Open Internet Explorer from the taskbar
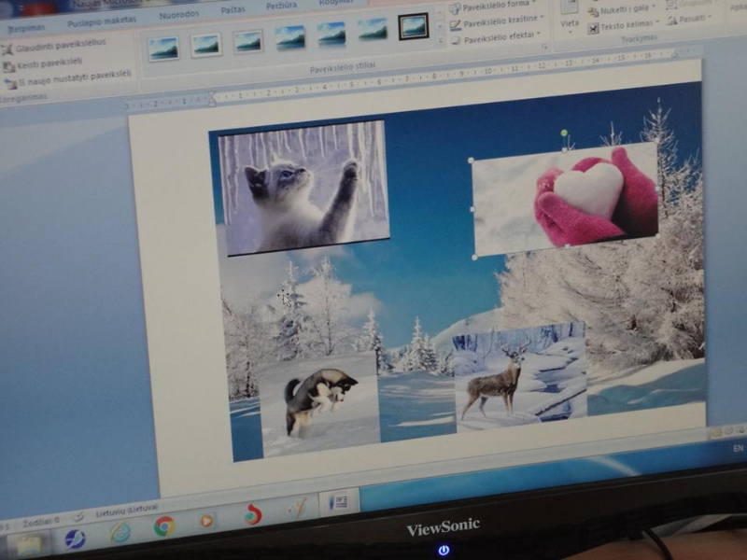The height and width of the screenshot is (560, 747). pyautogui.click(x=120, y=532)
